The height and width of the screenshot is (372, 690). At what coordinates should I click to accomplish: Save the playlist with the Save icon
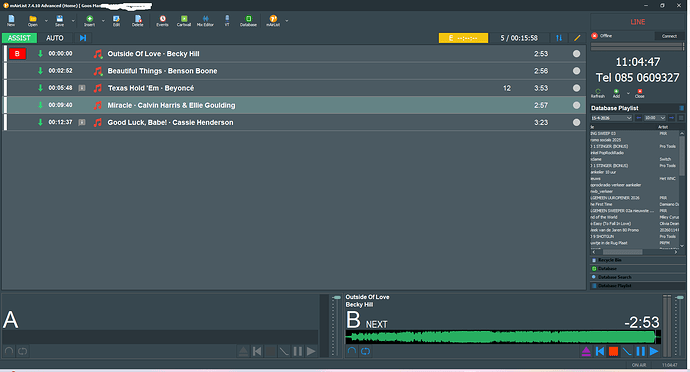(59, 20)
